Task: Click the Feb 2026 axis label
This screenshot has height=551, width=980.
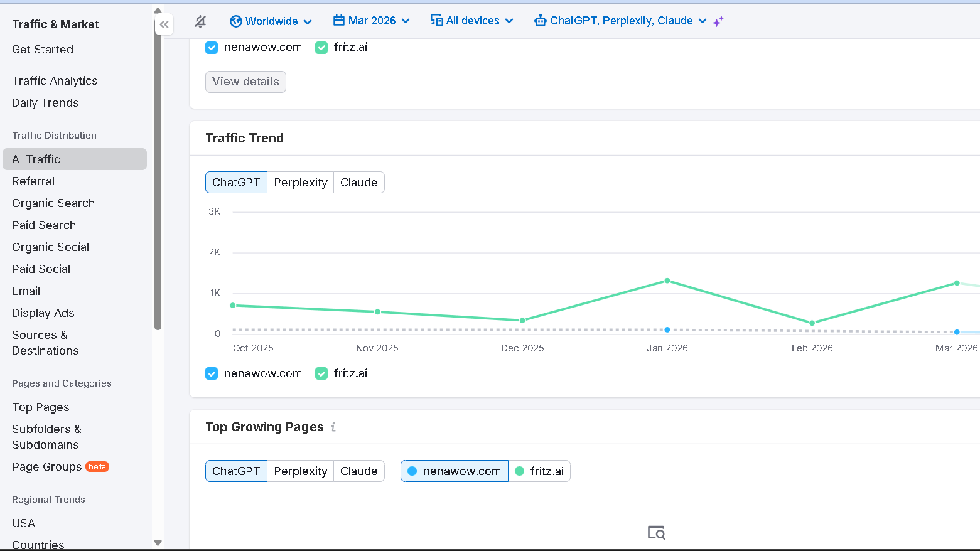Action: point(812,348)
